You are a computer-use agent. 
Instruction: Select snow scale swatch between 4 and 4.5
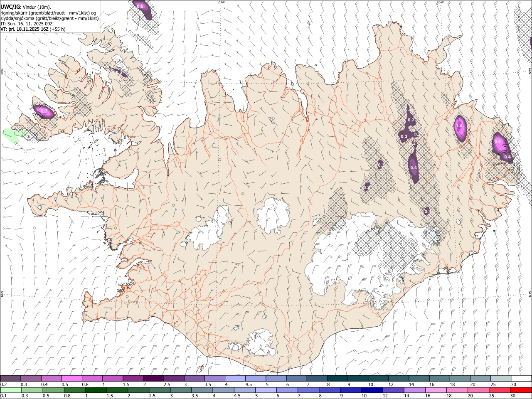coord(235,378)
